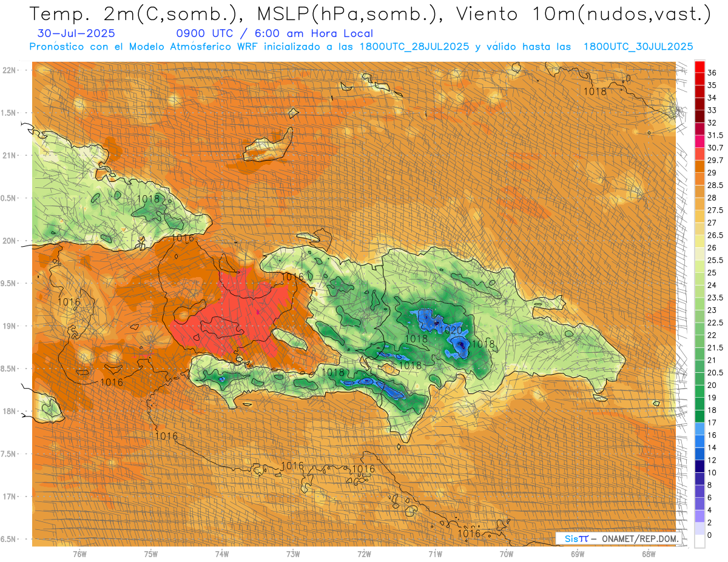The width and height of the screenshot is (728, 562).
Task: Click the 27.5 value on the color scale
Action: coord(715,210)
